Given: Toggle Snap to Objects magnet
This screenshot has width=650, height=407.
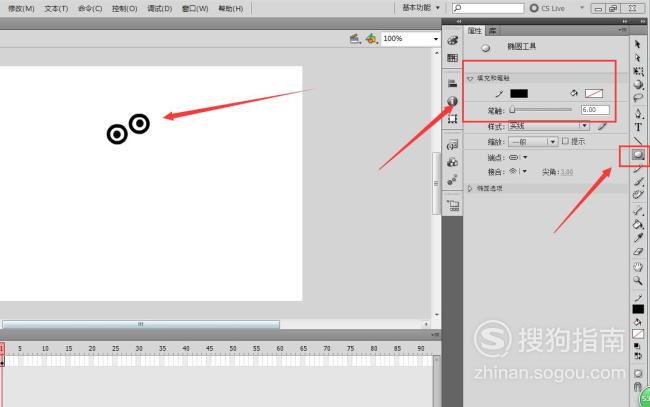Looking at the screenshot, I should (x=638, y=387).
